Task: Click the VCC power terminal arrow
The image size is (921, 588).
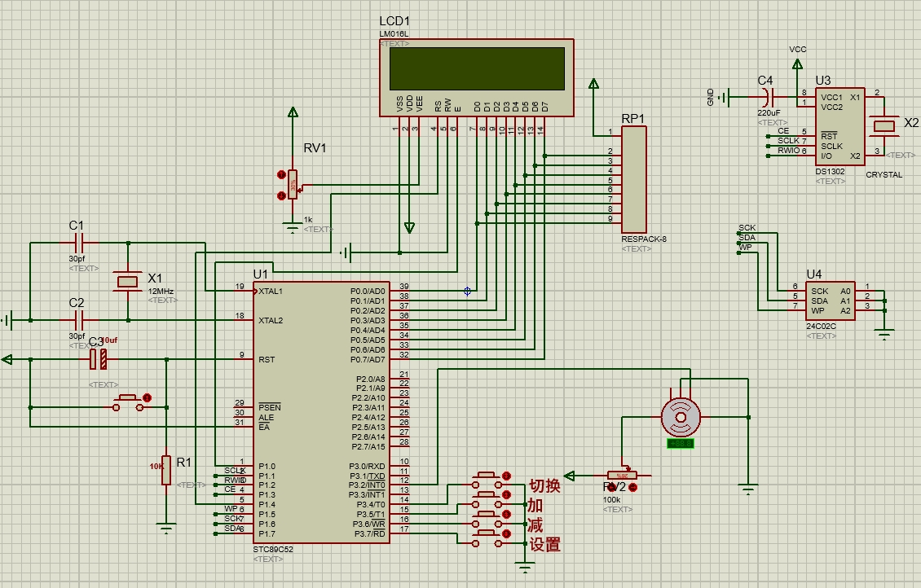Action: tap(797, 64)
